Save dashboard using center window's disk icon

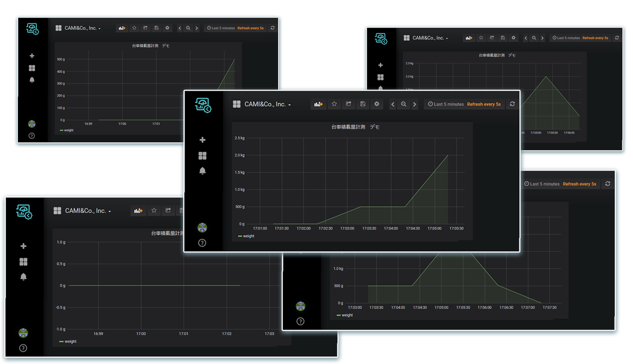[x=363, y=104]
